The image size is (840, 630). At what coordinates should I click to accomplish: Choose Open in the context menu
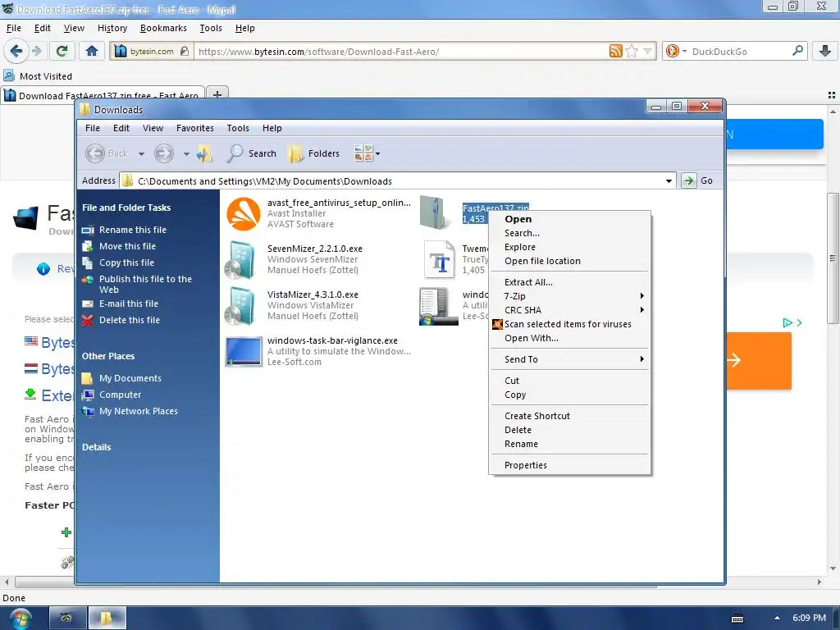point(570,219)
